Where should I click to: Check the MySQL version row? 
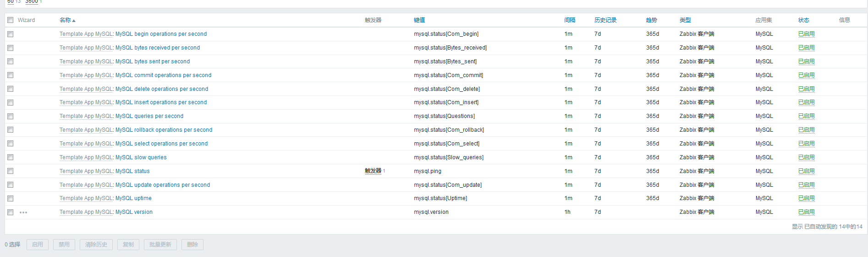[x=10, y=212]
